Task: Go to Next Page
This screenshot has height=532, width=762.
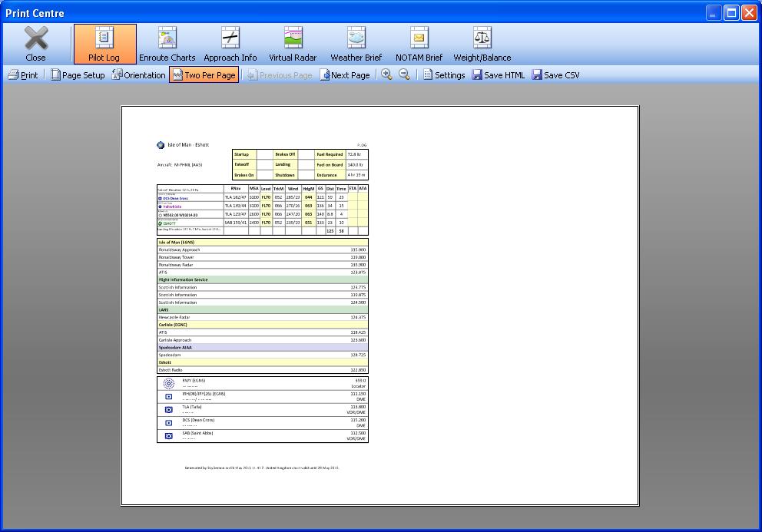Action: click(x=345, y=75)
